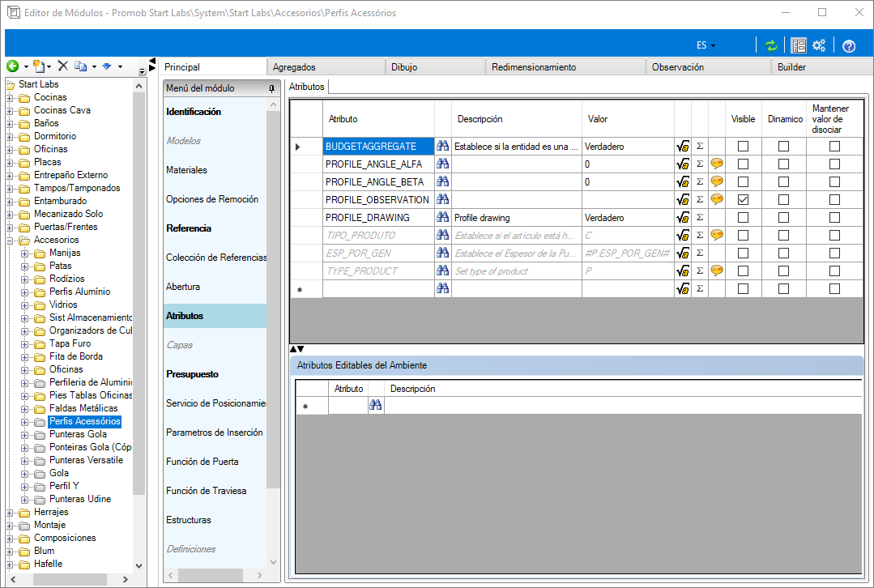Open Función de Puerta menu entry
The image size is (874, 588).
(202, 462)
